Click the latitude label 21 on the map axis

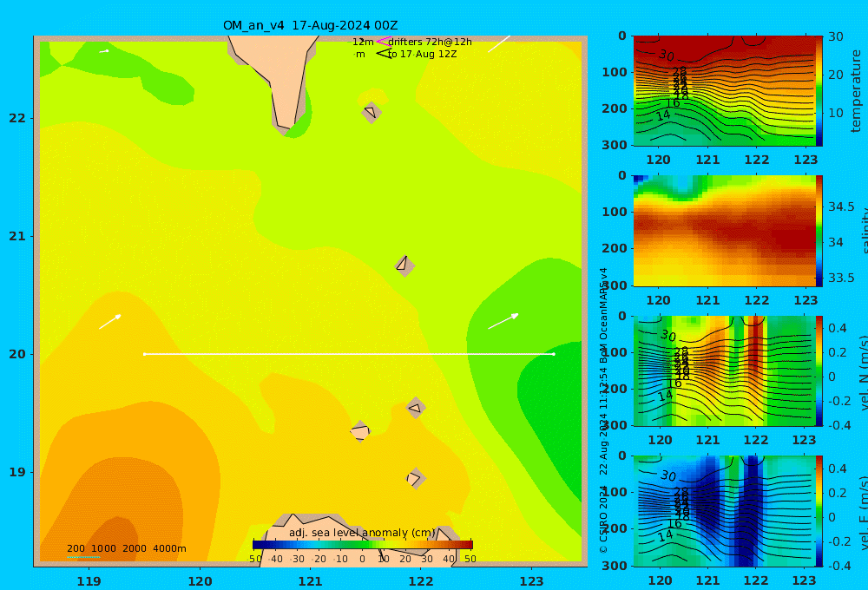click(16, 236)
